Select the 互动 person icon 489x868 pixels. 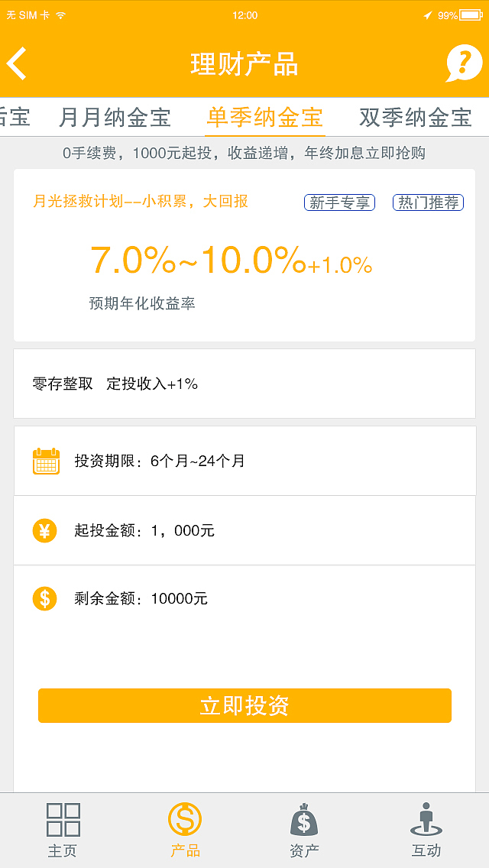coord(426,819)
